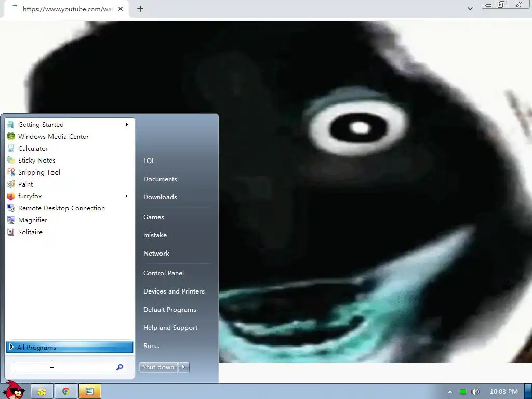Select the YouTube URL tab
Image resolution: width=532 pixels, height=399 pixels.
(x=66, y=9)
